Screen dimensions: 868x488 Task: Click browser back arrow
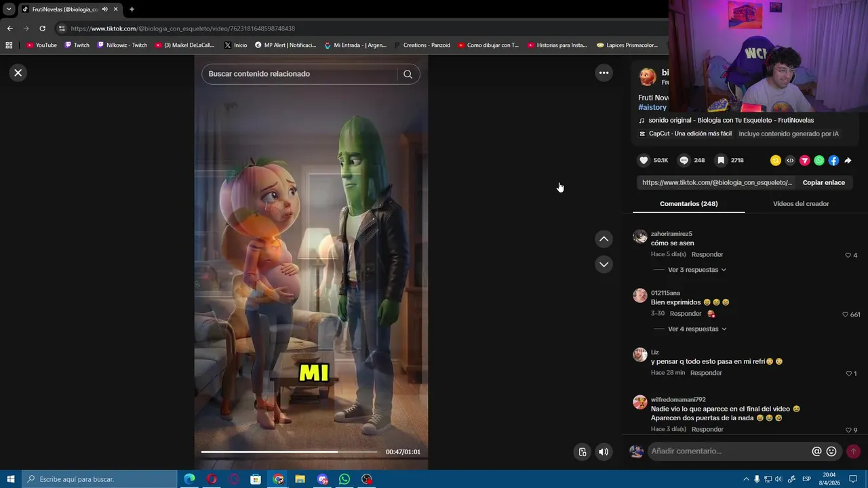point(9,28)
